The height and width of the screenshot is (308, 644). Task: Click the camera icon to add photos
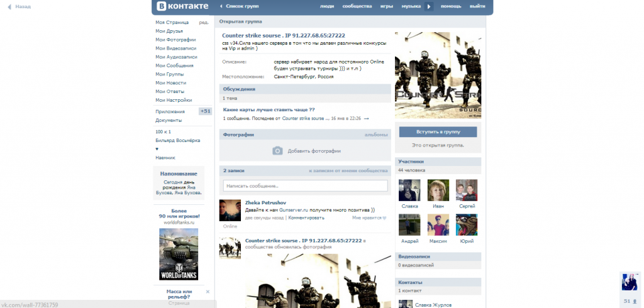[277, 151]
